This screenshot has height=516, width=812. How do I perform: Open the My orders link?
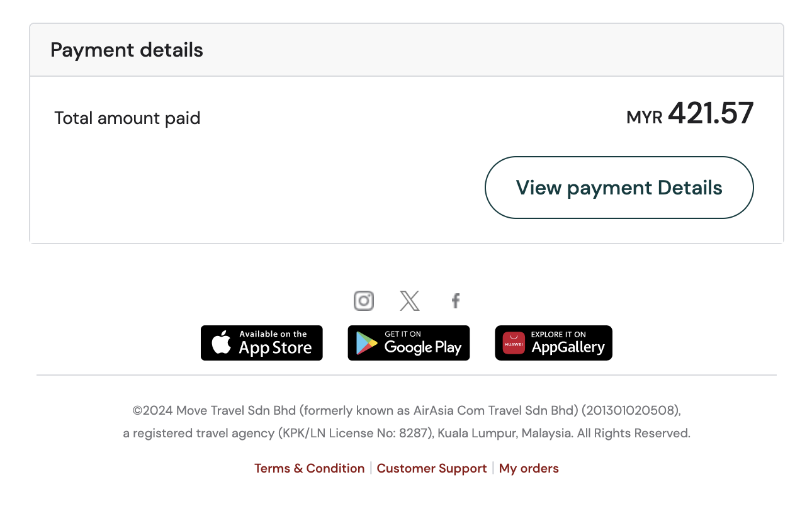(529, 468)
